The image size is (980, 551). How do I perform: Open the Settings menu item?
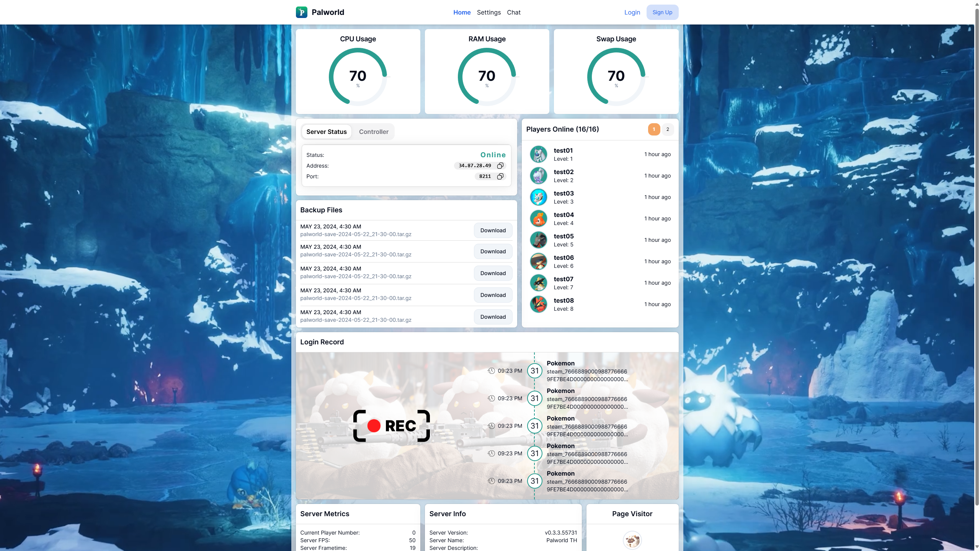[488, 12]
